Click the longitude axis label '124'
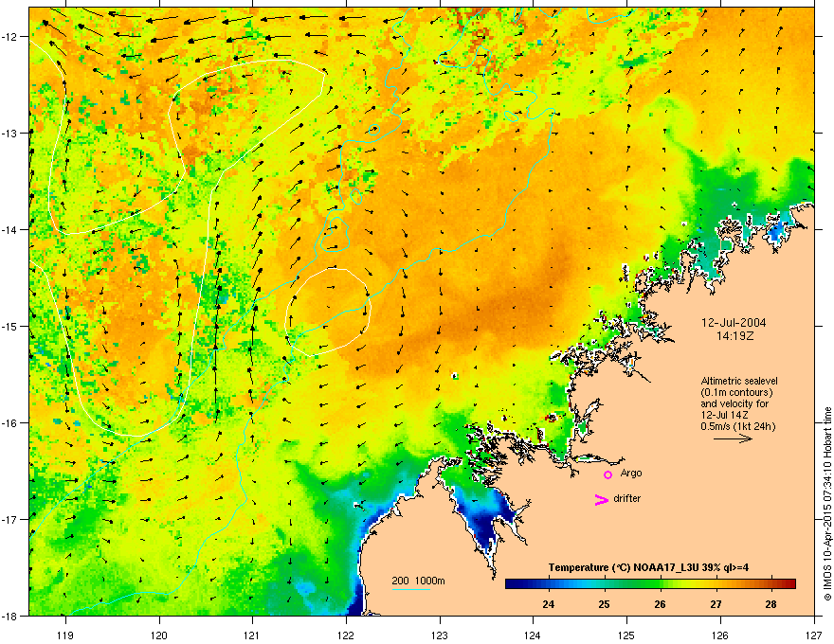The height and width of the screenshot is (644, 834). pyautogui.click(x=533, y=635)
